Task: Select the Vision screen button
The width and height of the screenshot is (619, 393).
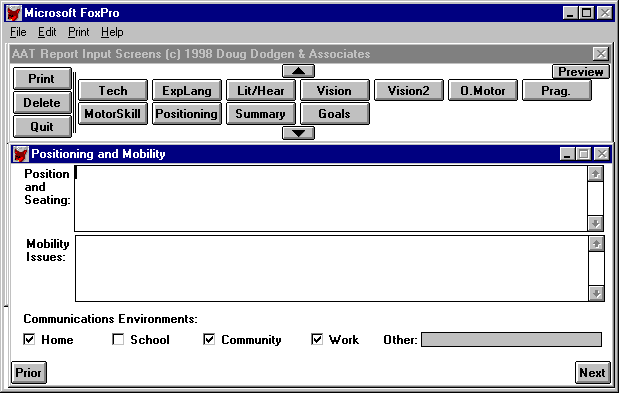Action: coord(334,90)
